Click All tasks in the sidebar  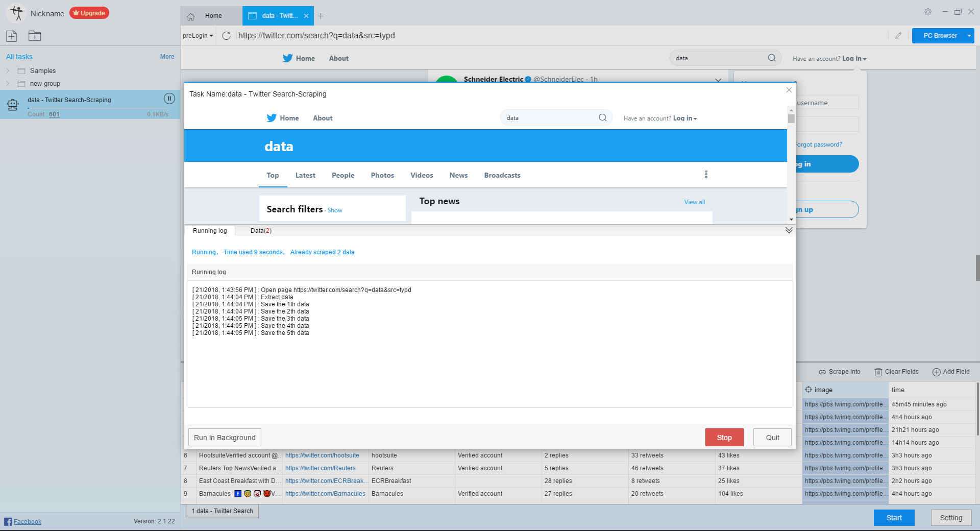click(19, 57)
